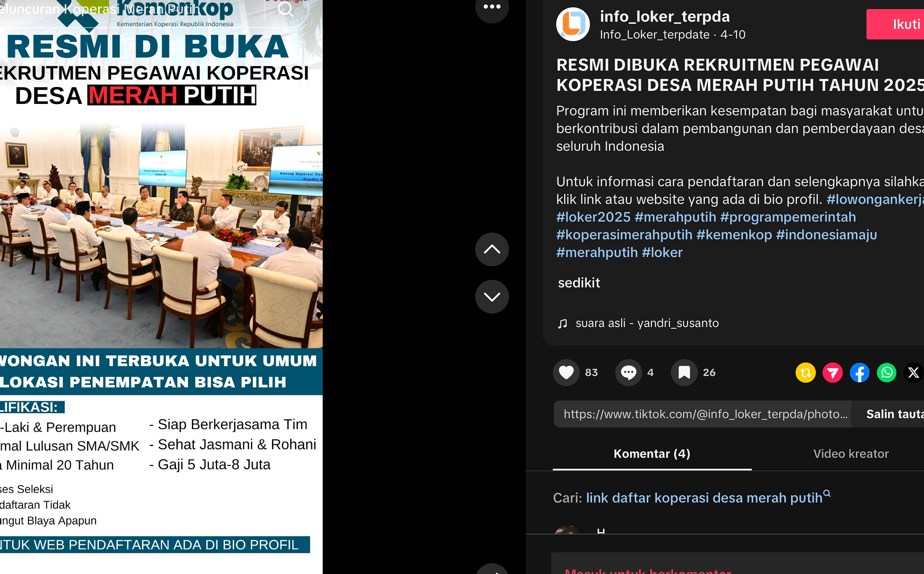This screenshot has width=924, height=574.
Task: Click the music note icon beside sound
Action: tap(562, 324)
